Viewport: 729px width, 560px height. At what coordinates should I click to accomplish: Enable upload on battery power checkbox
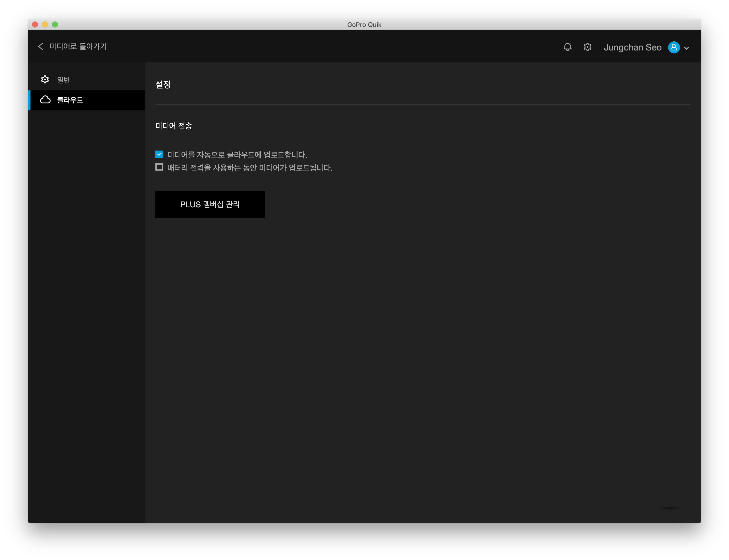click(159, 167)
